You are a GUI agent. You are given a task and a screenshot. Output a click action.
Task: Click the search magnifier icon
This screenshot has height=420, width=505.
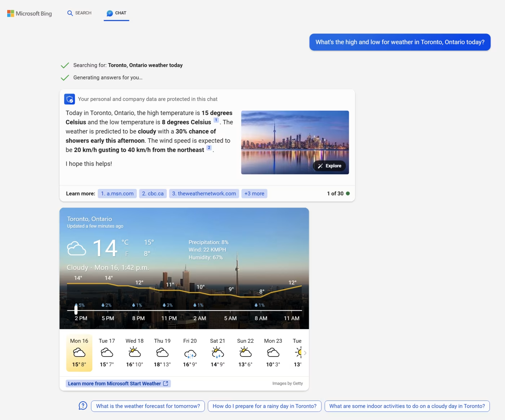pyautogui.click(x=70, y=13)
